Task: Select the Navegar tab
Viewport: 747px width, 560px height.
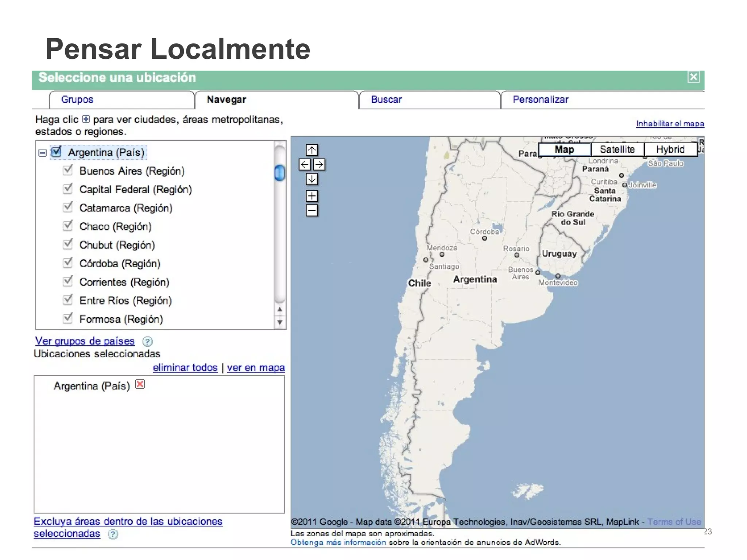Action: [x=276, y=100]
